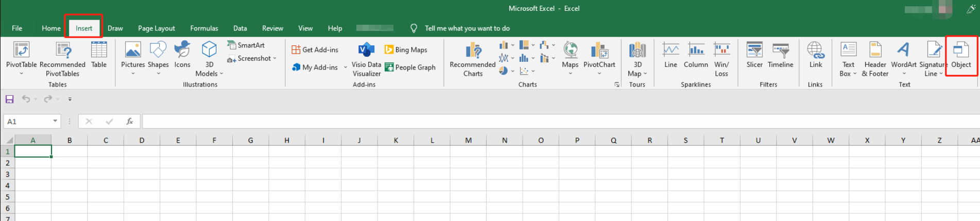Insert Header & Footer
This screenshot has height=221, width=980.
pyautogui.click(x=875, y=59)
